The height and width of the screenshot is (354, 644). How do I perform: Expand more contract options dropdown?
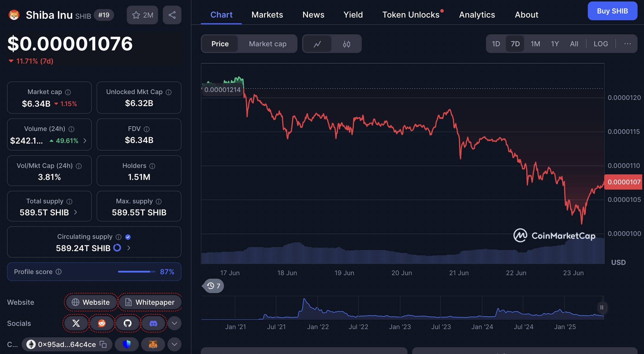click(x=174, y=344)
